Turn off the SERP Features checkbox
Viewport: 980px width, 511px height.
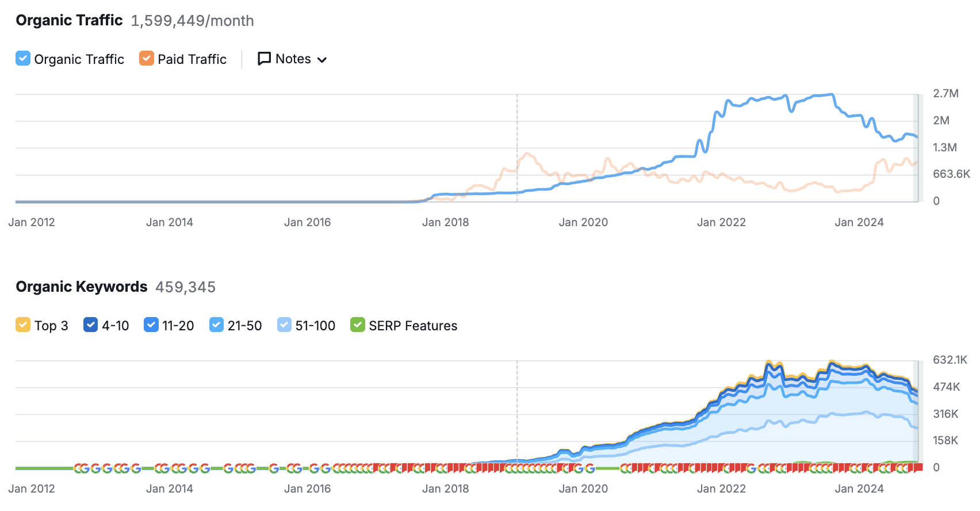358,325
